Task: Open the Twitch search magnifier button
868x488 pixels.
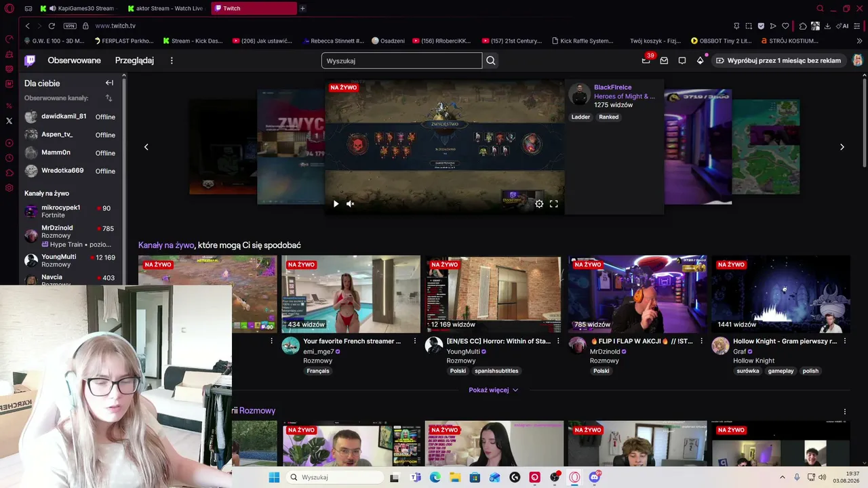Action: click(491, 60)
